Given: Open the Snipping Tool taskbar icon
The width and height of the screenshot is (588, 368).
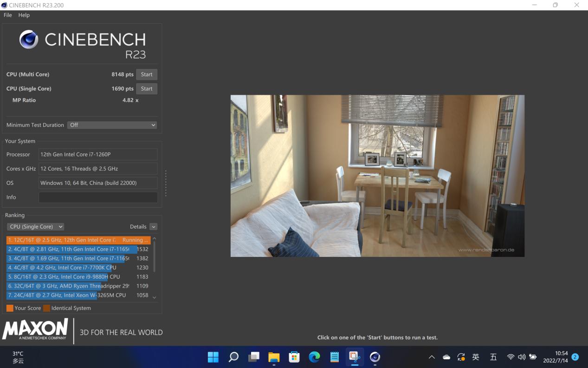Looking at the screenshot, I should [355, 357].
